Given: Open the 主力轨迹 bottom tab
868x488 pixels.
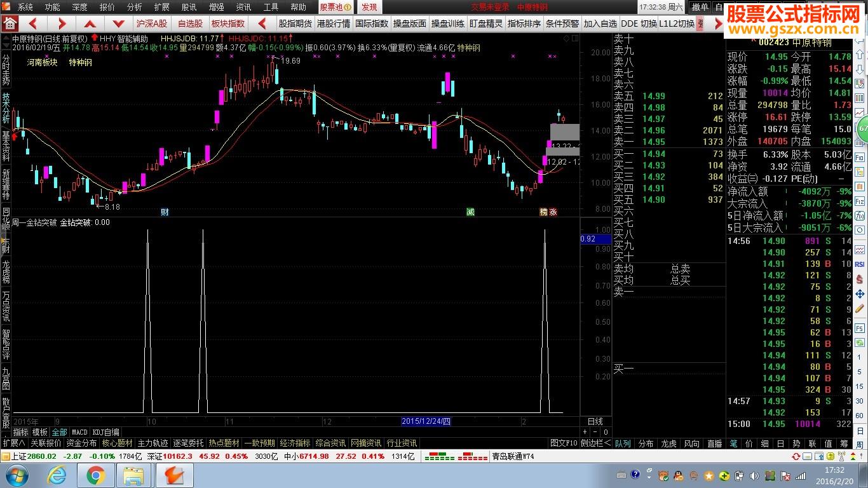Looking at the screenshot, I should pos(153,443).
